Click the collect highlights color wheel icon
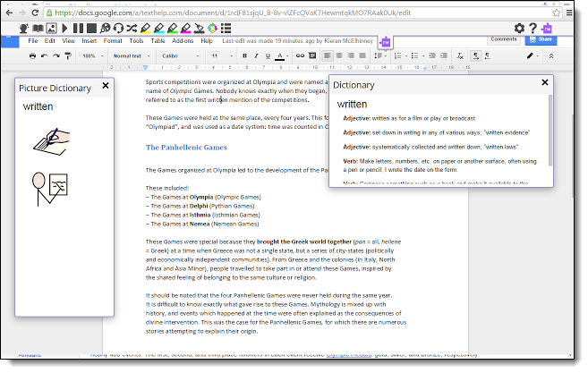The height and width of the screenshot is (373, 588). pyautogui.click(x=212, y=29)
